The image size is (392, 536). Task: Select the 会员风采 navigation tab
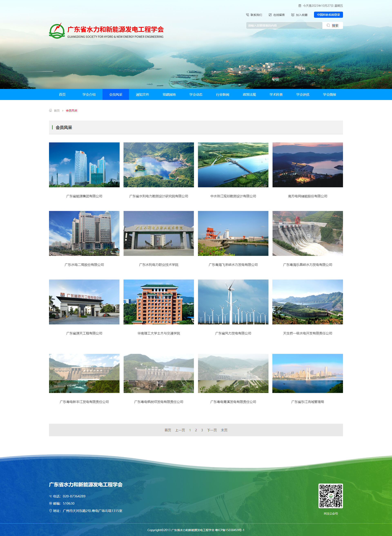coord(116,94)
